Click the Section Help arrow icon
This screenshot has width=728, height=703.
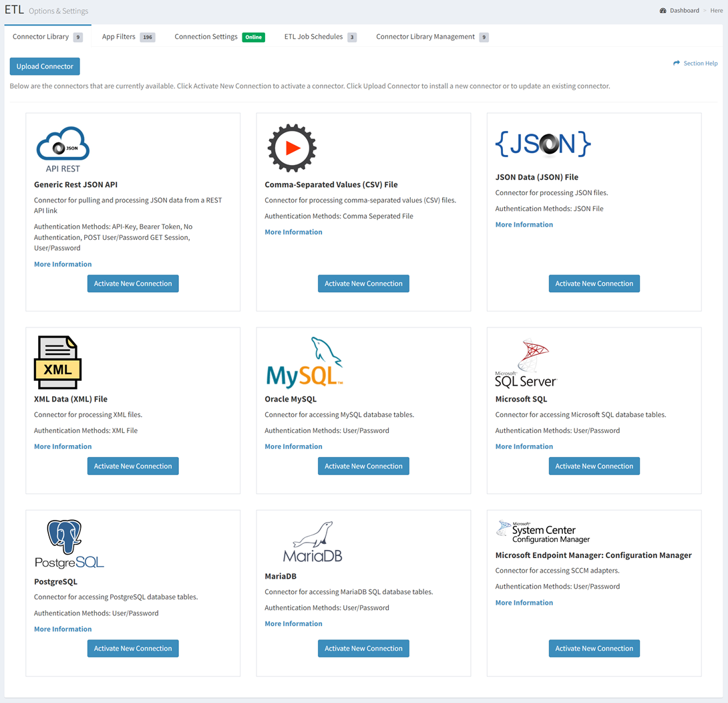tap(677, 63)
